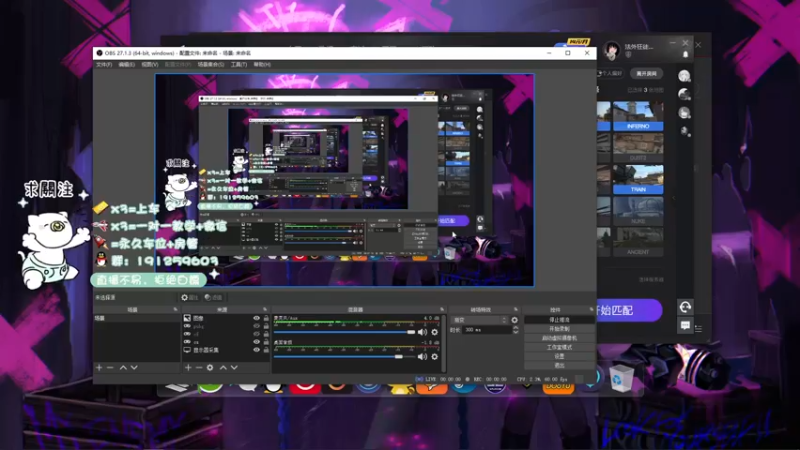Select the first teammate avatar in the side column

point(684,76)
